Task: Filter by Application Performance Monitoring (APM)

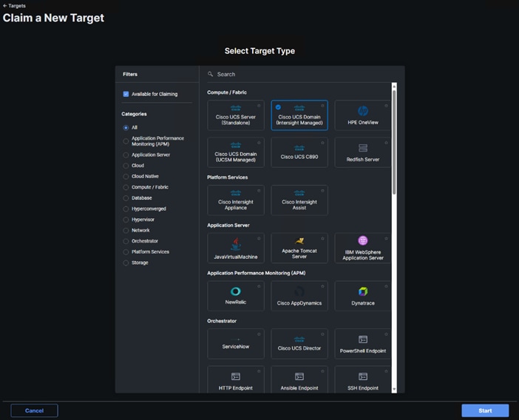Action: (x=126, y=141)
